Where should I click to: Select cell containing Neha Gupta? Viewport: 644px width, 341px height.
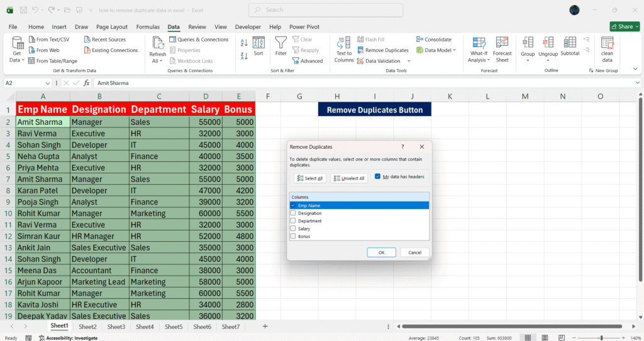43,156
